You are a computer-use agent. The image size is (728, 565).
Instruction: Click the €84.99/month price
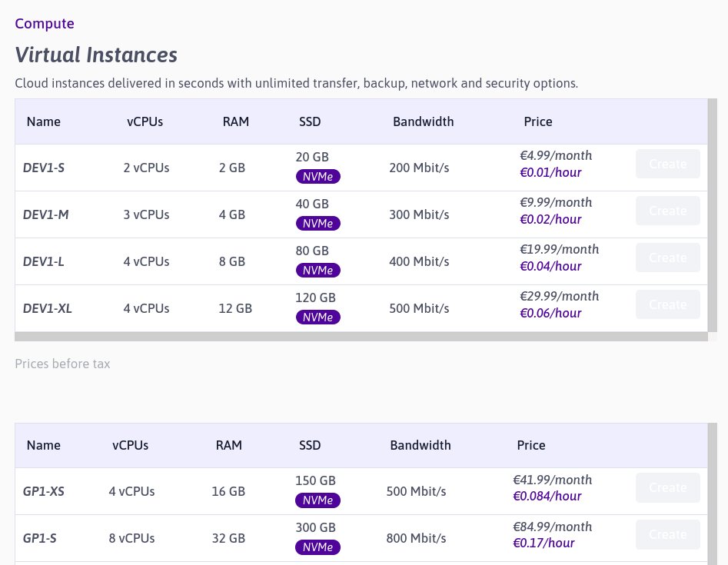click(x=553, y=527)
